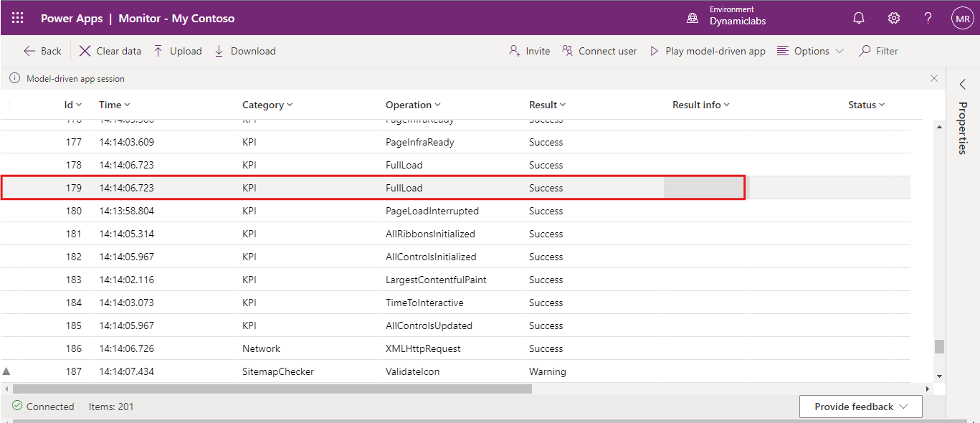Clear data from the monitor
980x423 pixels.
click(x=110, y=51)
